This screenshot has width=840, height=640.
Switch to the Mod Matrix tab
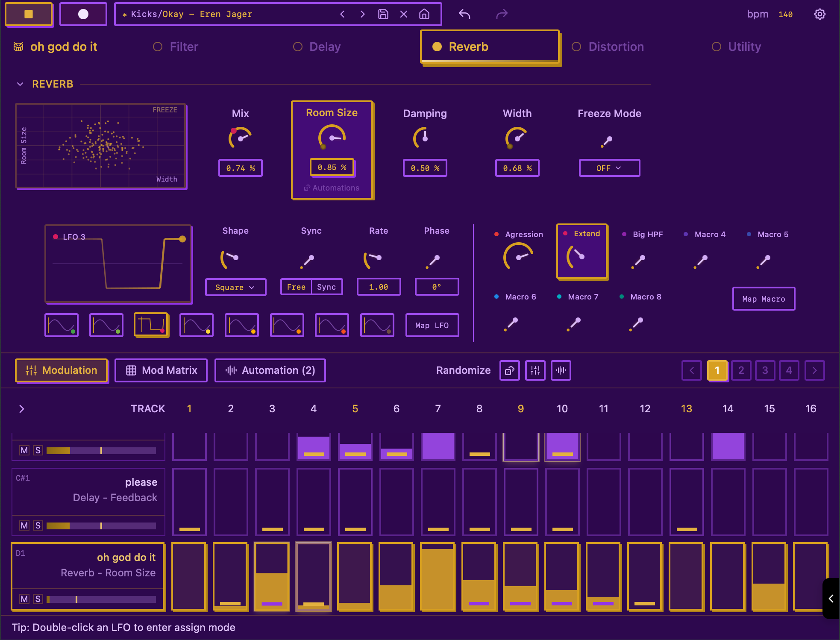click(x=161, y=370)
